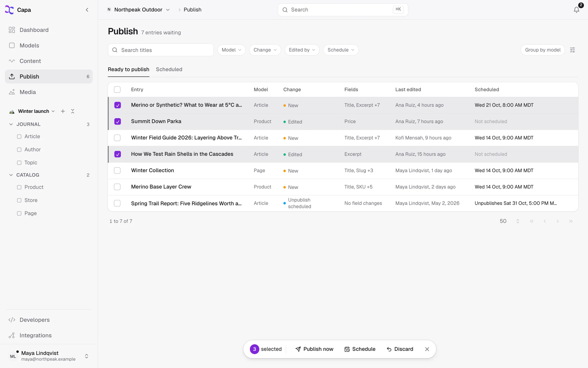Click the Capa logo
Screen dimensions: 588x368
(x=9, y=10)
